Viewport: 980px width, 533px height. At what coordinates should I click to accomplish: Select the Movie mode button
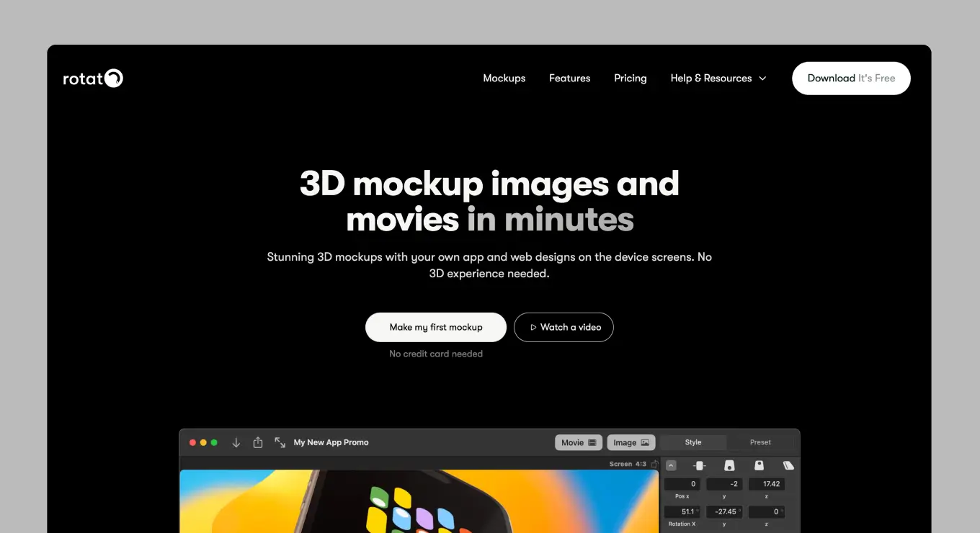click(579, 443)
